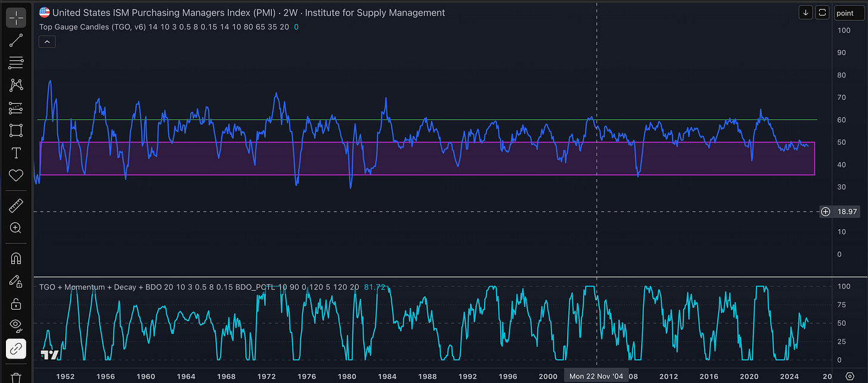The height and width of the screenshot is (383, 868).
Task: Click the plus icon beside 18.97
Action: [826, 212]
